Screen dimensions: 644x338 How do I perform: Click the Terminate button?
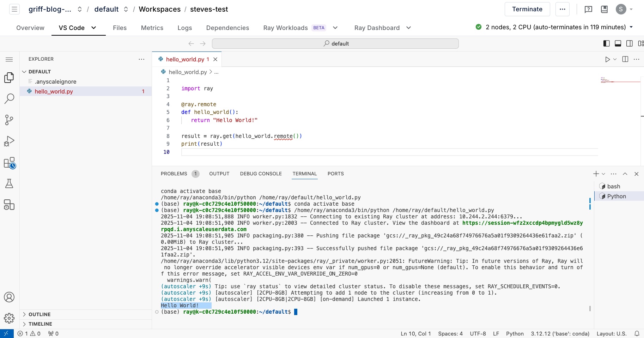click(527, 9)
